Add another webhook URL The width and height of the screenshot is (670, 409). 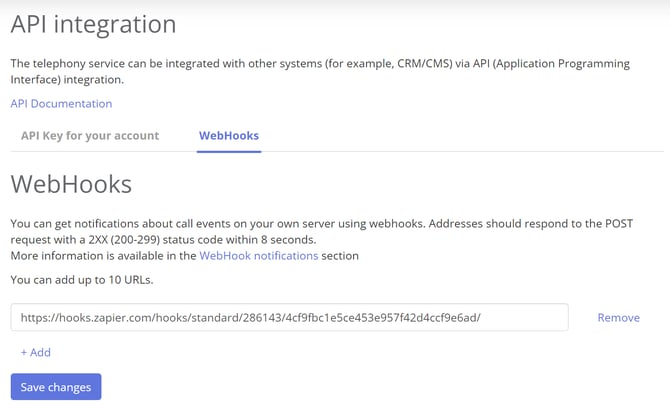click(x=35, y=352)
